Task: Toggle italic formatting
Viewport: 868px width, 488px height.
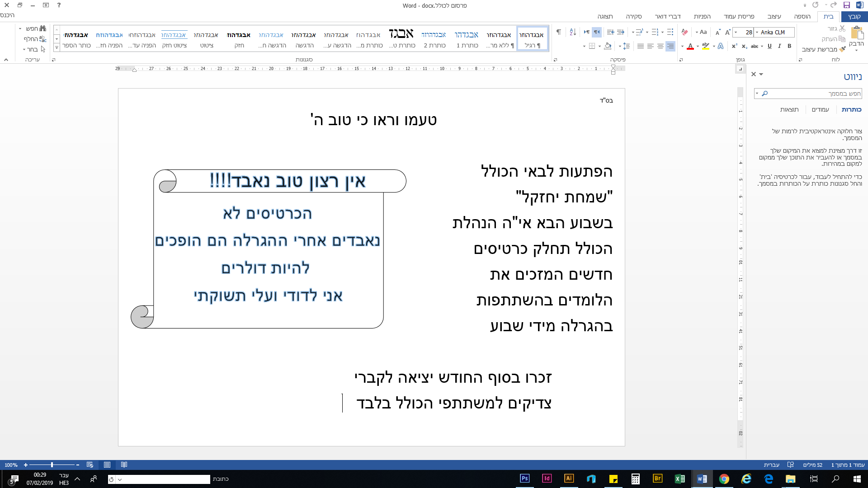Action: [779, 46]
